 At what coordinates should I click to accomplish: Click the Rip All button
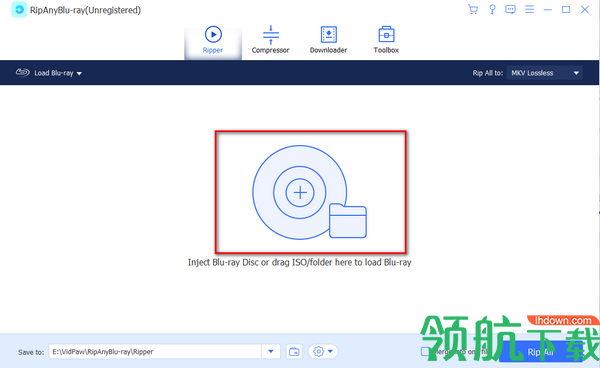[541, 352]
